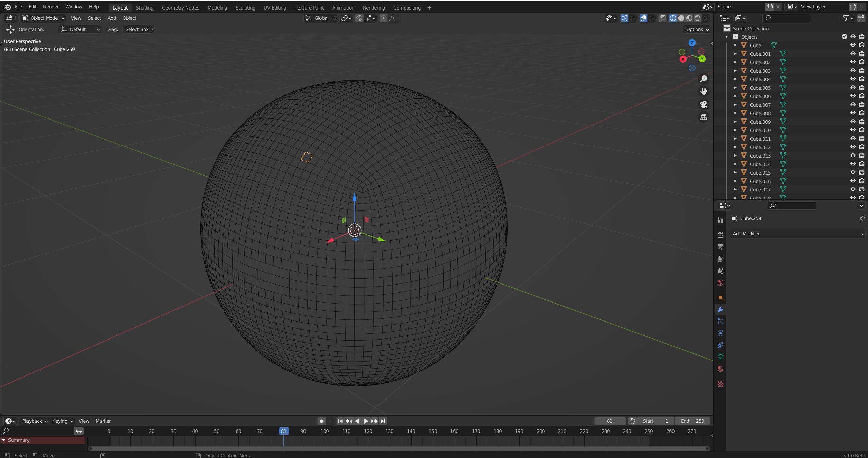Toggle X-Ray mode in the viewport
868x458 pixels.
point(662,18)
